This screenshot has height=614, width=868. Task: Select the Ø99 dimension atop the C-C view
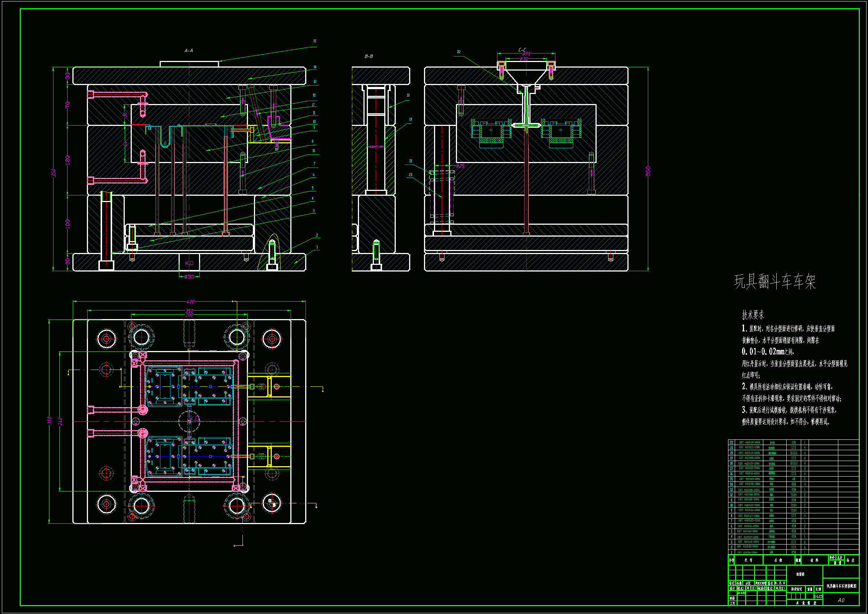click(525, 54)
